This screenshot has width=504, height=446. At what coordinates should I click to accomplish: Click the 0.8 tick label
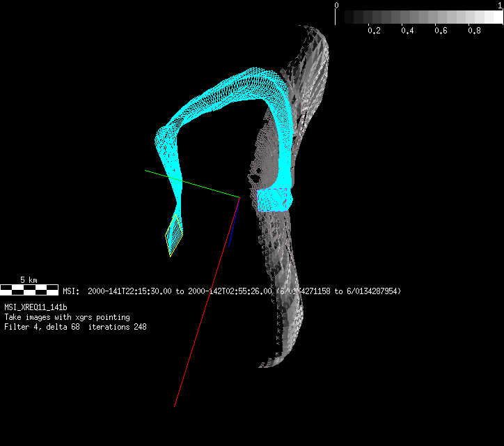(x=474, y=31)
